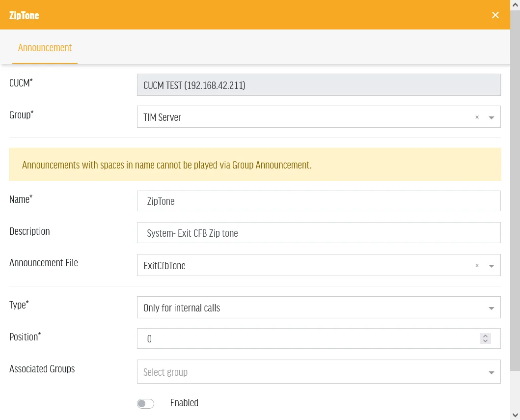
Task: Clear the TIM Server group selection
Action: 477,117
